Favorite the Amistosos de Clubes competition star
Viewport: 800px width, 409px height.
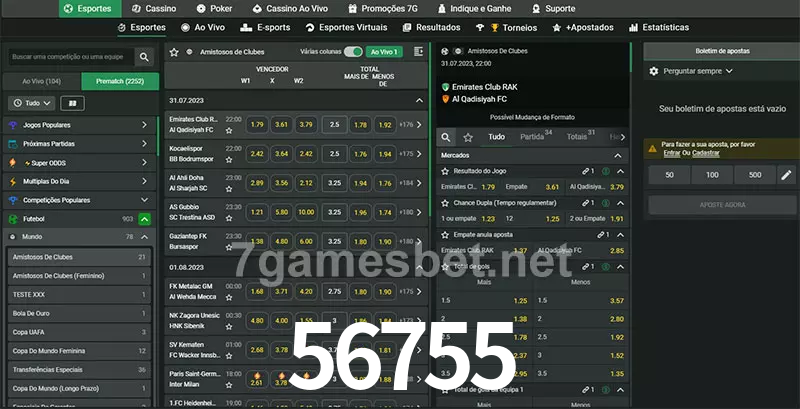175,51
